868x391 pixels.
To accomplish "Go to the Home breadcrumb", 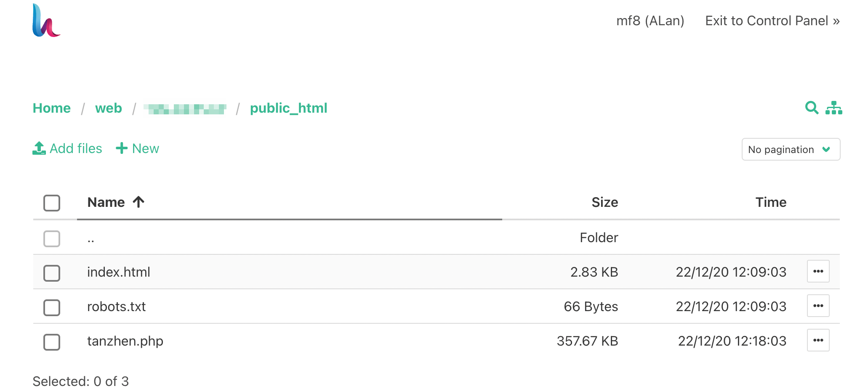I will coord(52,108).
